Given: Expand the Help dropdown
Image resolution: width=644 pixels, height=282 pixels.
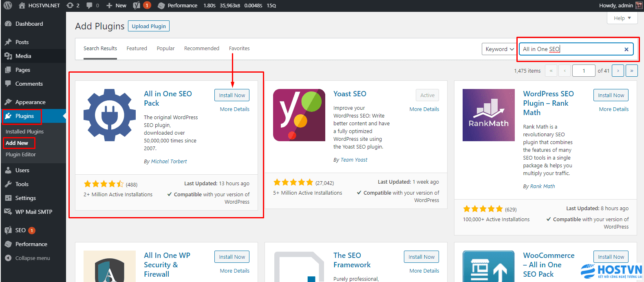Looking at the screenshot, I should [x=622, y=18].
